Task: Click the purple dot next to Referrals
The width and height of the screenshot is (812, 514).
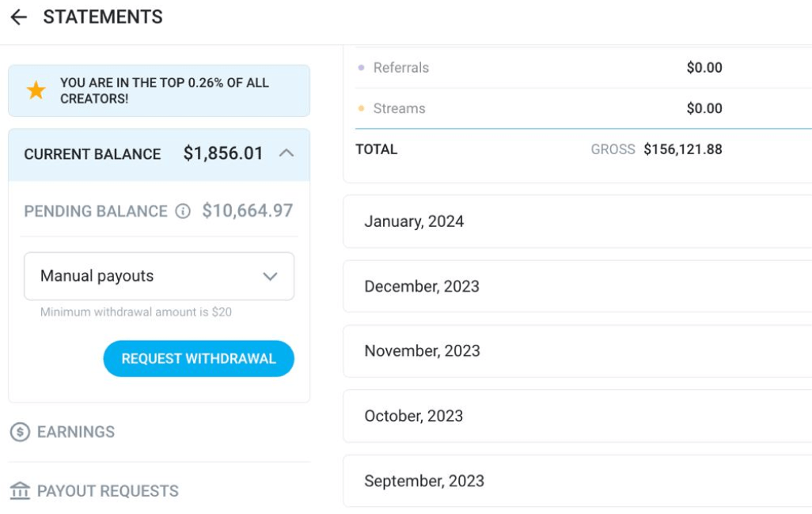Action: (x=361, y=67)
